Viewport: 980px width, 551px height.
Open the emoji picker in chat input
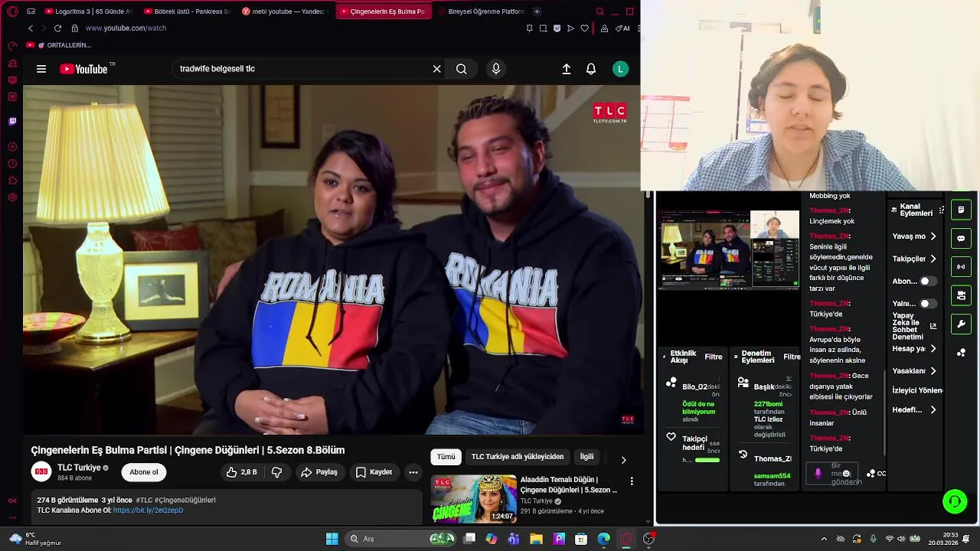point(846,474)
